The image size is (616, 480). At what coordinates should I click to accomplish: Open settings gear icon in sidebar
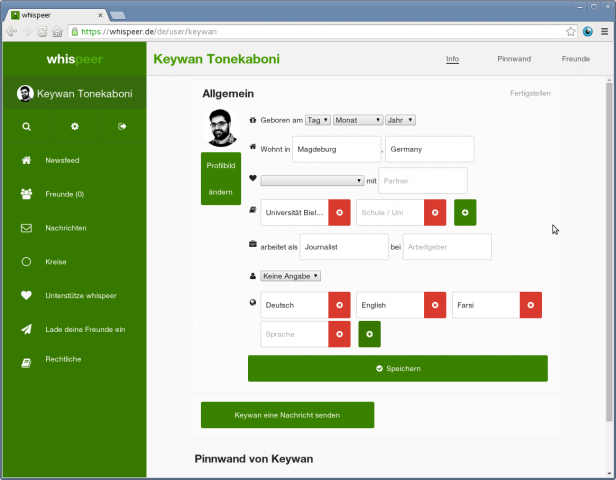(74, 127)
